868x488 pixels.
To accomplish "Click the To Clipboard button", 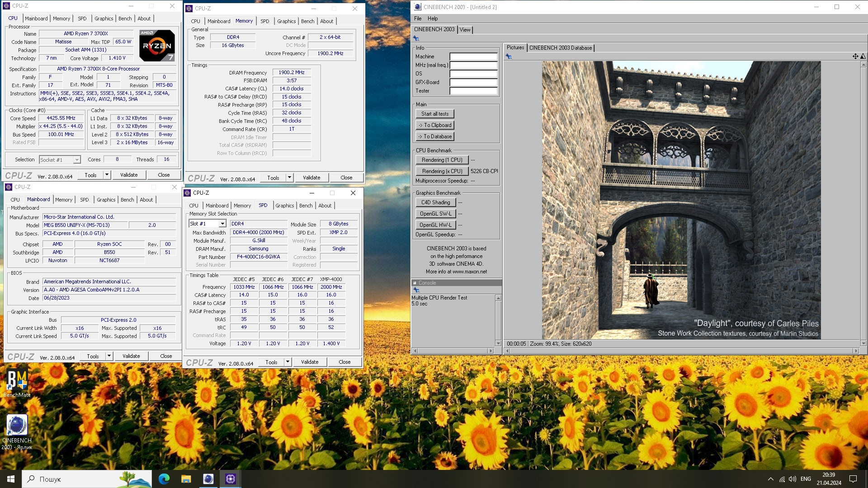I will 435,125.
